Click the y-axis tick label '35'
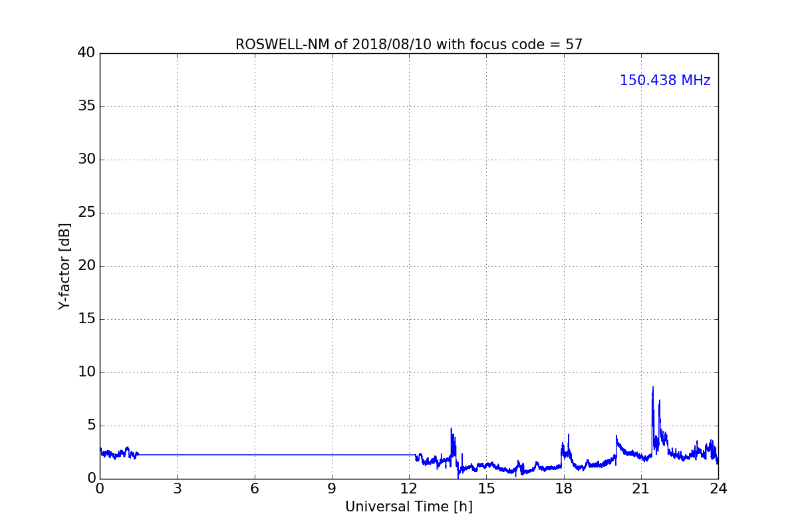 (x=86, y=106)
